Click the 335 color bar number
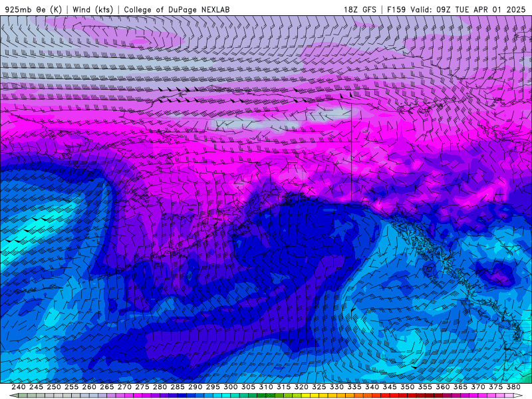This screenshot has width=532, height=399. (x=354, y=387)
